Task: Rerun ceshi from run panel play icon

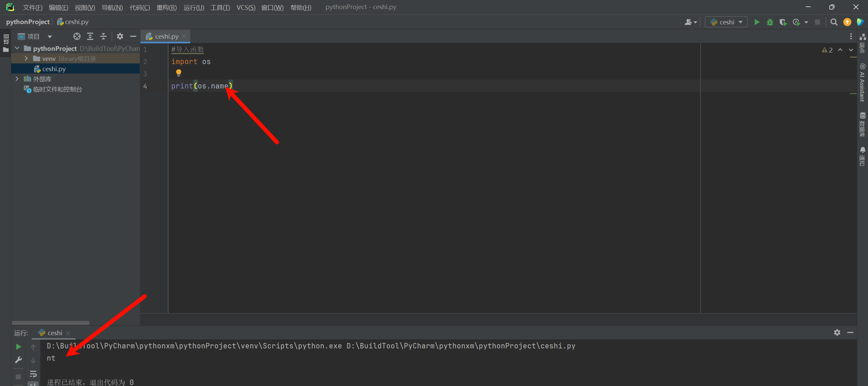Action: (19, 347)
